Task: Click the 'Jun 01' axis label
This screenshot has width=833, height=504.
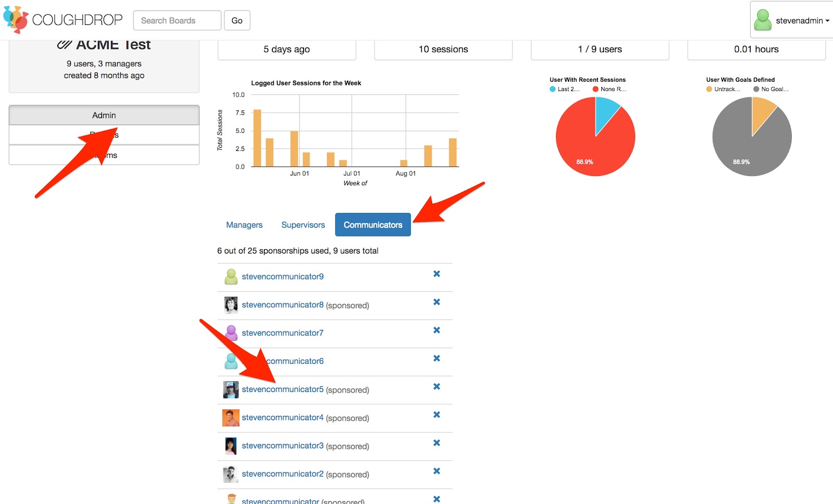Action: (x=299, y=173)
